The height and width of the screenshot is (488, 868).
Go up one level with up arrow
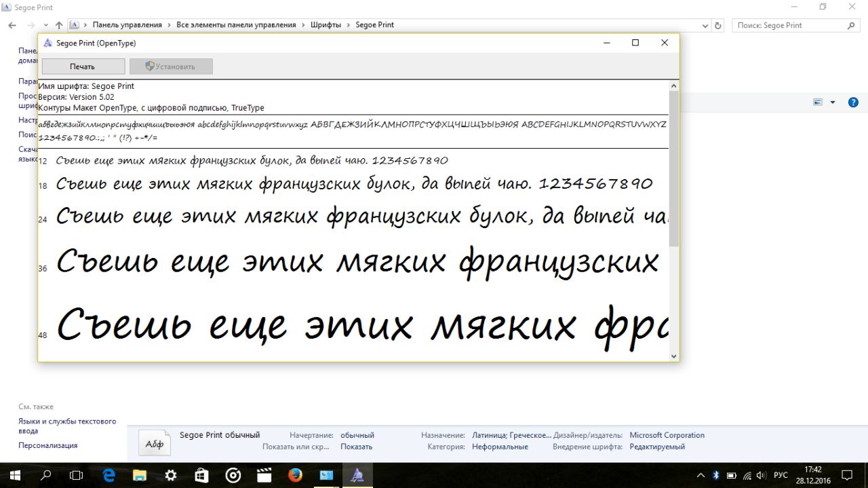click(x=59, y=25)
